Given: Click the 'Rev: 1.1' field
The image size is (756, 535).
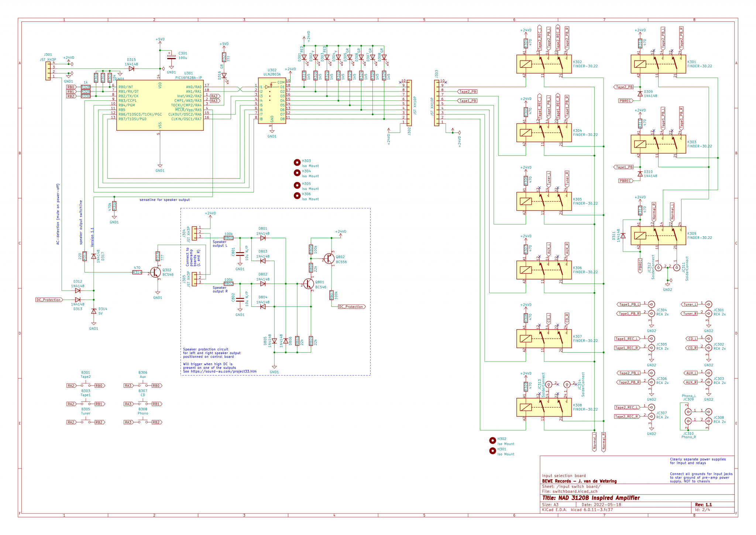Looking at the screenshot, I should 703,505.
